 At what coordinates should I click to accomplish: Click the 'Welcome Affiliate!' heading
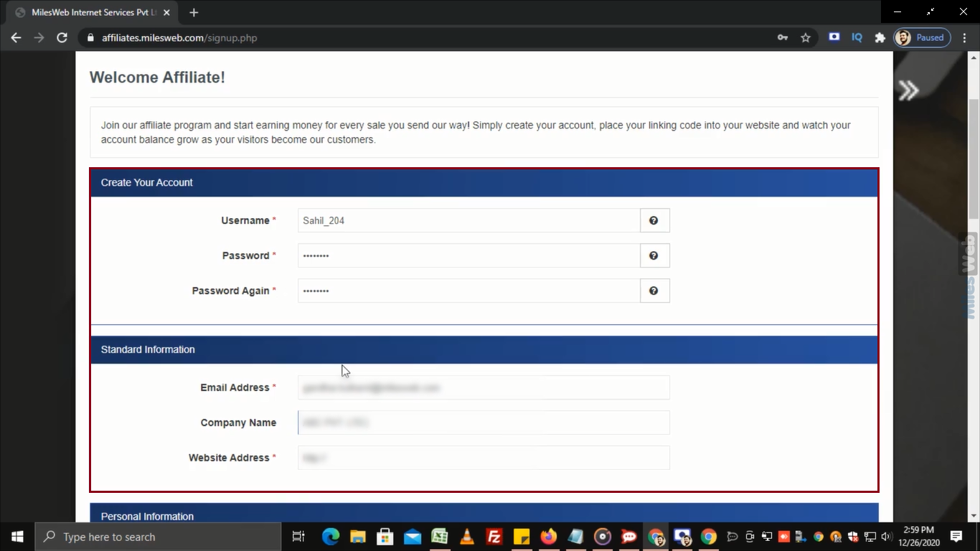tap(157, 77)
